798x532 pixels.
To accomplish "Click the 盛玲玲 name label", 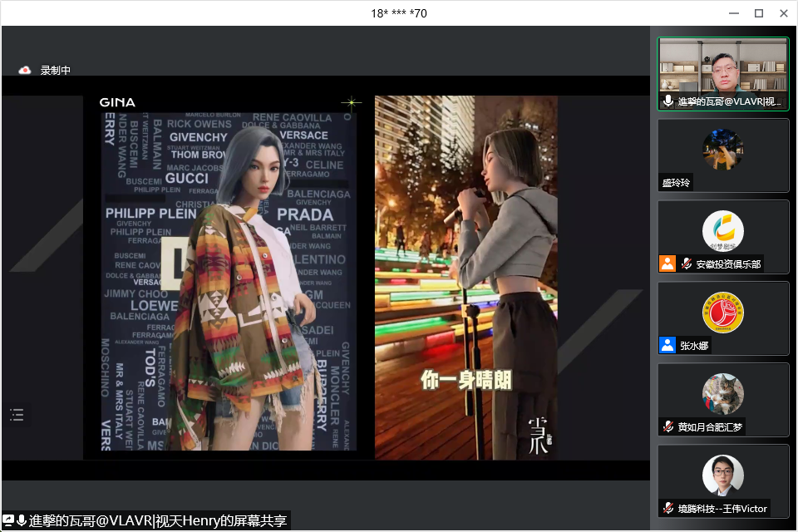I will click(x=676, y=182).
